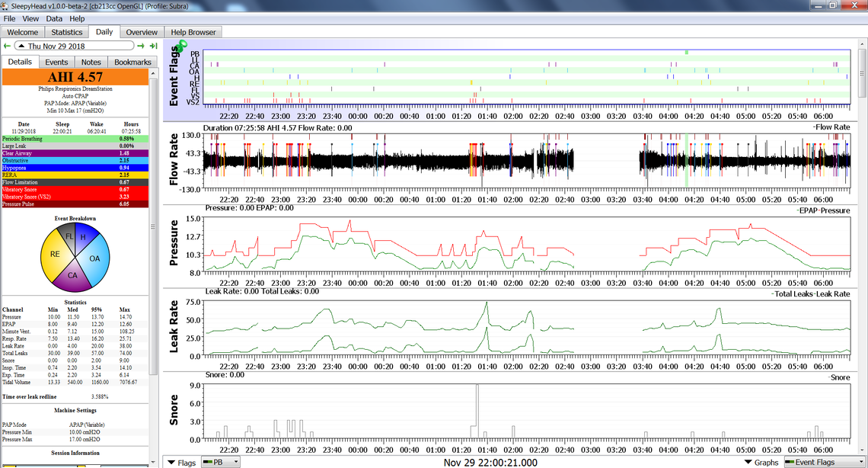The width and height of the screenshot is (868, 468).
Task: Open the Notes sub-tab
Action: 91,62
